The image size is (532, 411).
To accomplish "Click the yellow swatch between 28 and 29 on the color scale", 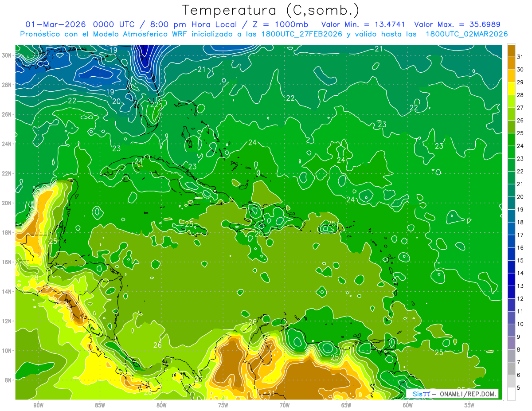I will click(511, 88).
